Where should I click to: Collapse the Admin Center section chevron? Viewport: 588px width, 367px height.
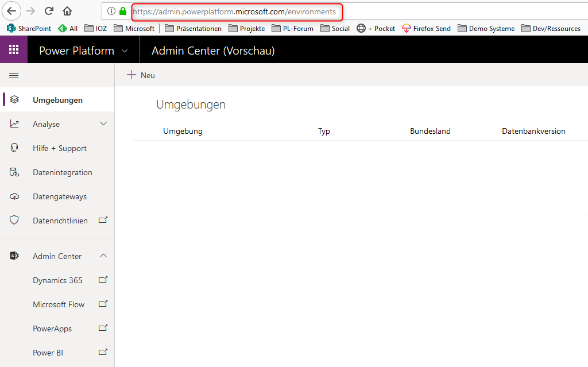point(103,256)
